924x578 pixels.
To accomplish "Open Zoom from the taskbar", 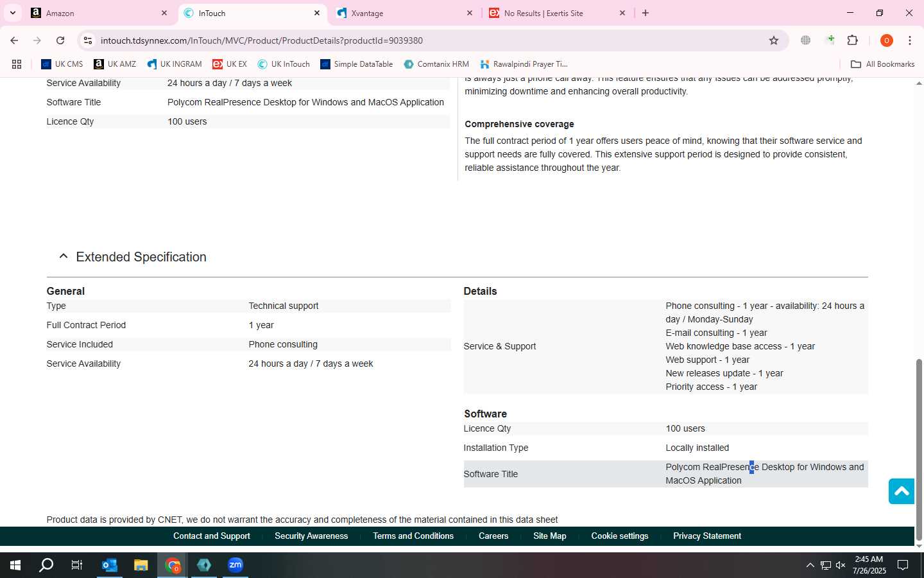I will tap(235, 565).
